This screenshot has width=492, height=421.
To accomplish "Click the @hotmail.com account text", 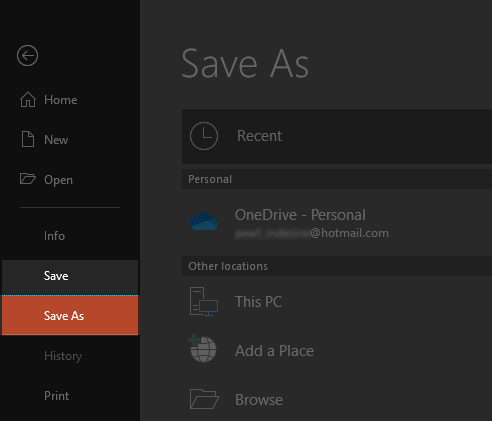I will coord(349,233).
